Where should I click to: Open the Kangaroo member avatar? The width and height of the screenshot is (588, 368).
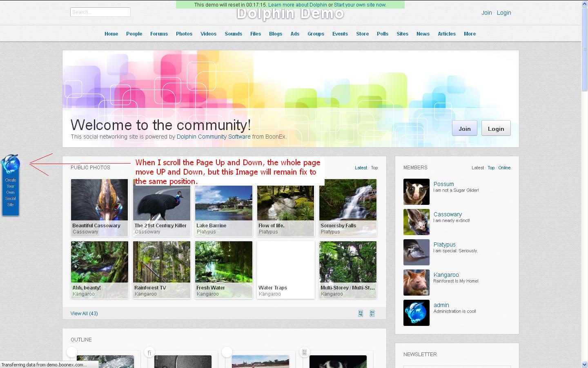416,283
